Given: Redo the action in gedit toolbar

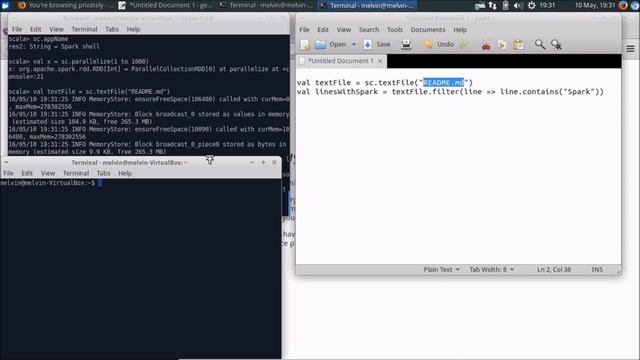Looking at the screenshot, I should point(464,44).
